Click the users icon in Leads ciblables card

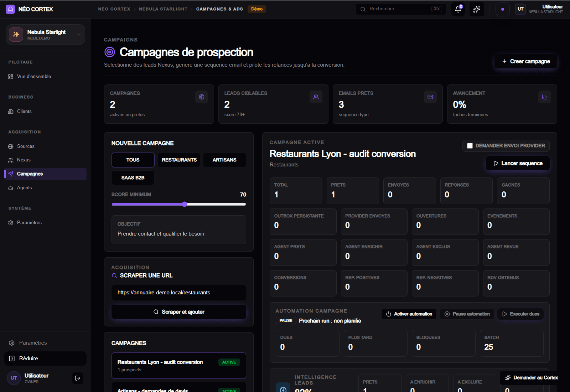click(316, 97)
